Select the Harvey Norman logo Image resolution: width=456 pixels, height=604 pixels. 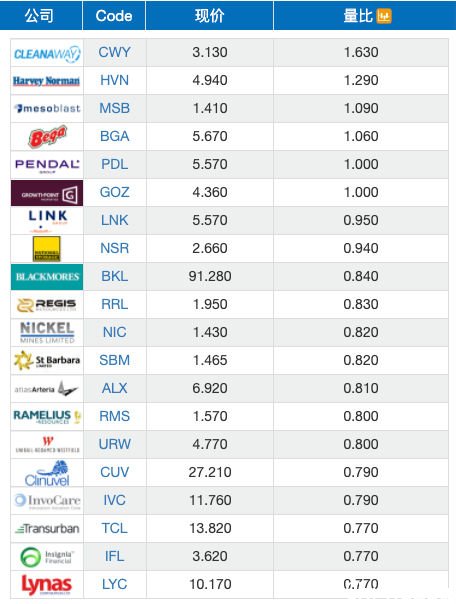(x=47, y=81)
